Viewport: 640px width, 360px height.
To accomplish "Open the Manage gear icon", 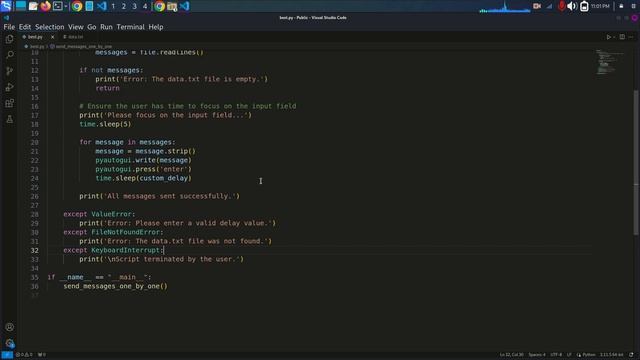I will (9, 343).
